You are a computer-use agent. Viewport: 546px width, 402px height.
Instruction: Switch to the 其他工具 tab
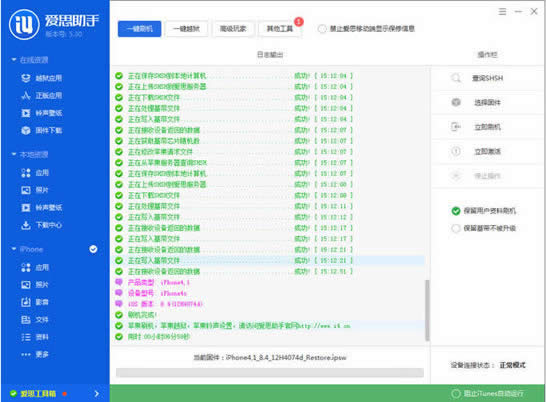pyautogui.click(x=280, y=29)
